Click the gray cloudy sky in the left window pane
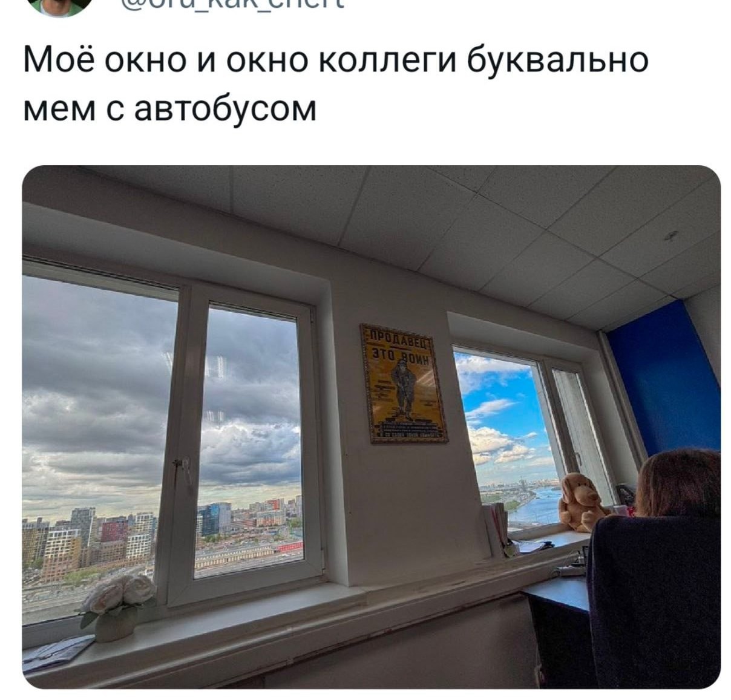This screenshot has width=731, height=700. coord(94,387)
